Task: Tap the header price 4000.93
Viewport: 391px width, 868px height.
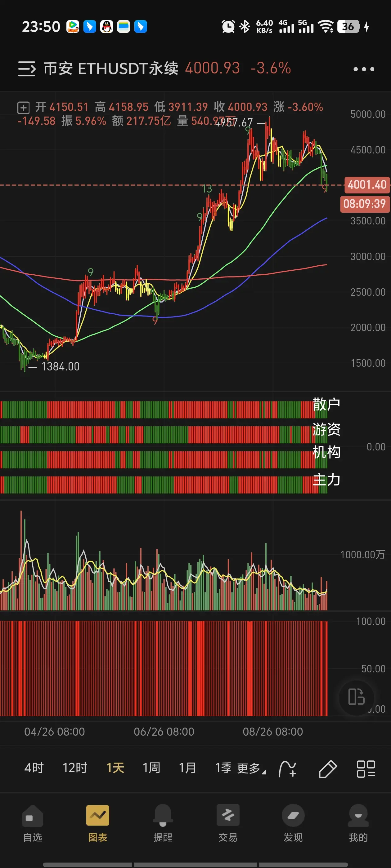Action: click(x=213, y=69)
